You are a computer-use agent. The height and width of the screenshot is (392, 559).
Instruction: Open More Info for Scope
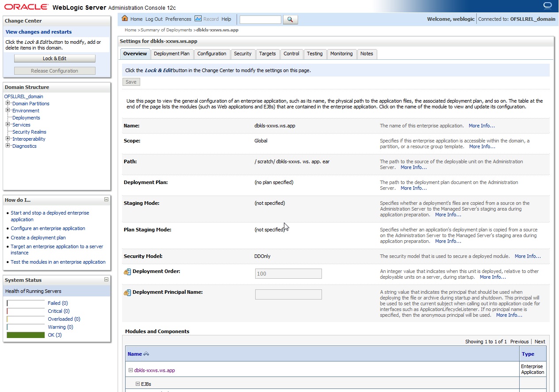tap(482, 146)
